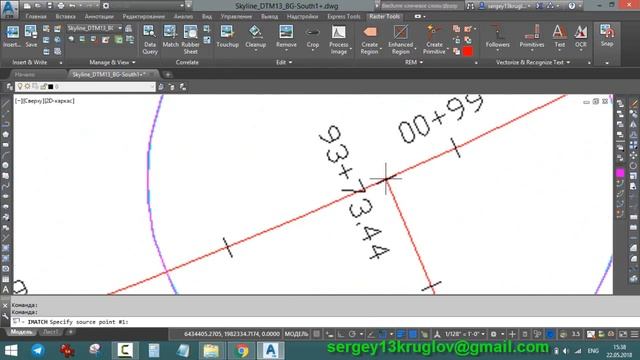Screen dimensions: 640x360
Task: Switch to the Express Tools tab
Action: coord(344,17)
